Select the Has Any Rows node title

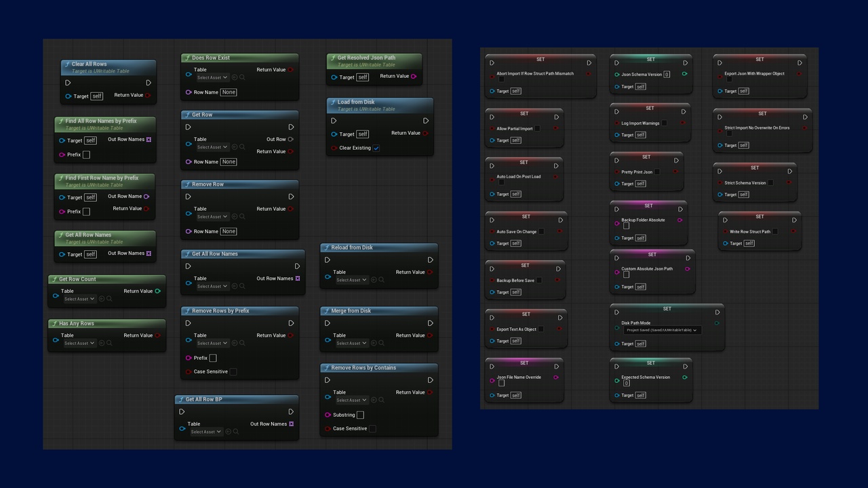[77, 324]
